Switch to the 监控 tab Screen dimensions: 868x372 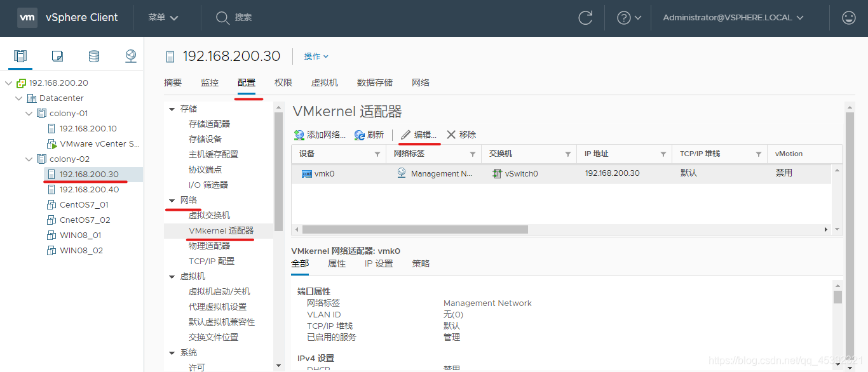click(x=210, y=83)
